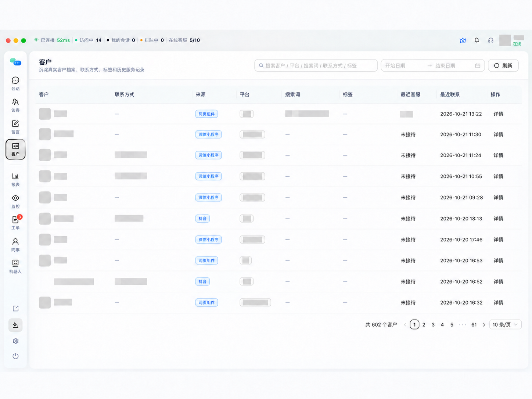
Task: Click the blue crown icon
Action: point(463,40)
